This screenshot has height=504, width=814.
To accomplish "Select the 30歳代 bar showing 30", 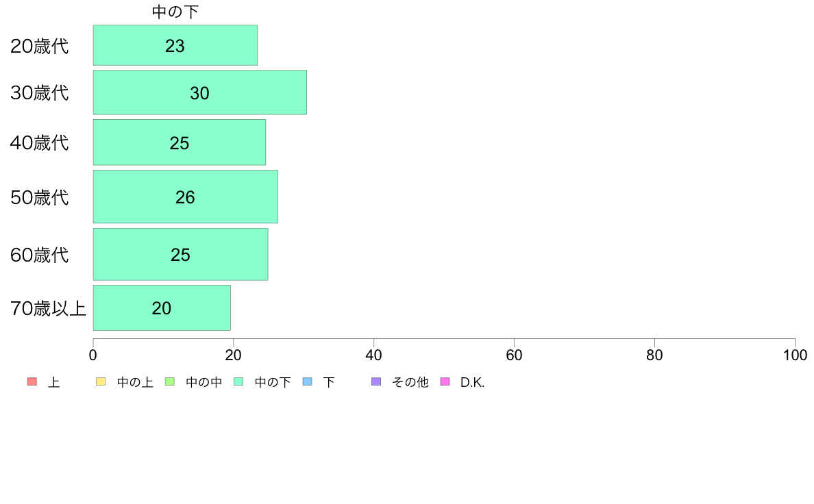I will [200, 92].
